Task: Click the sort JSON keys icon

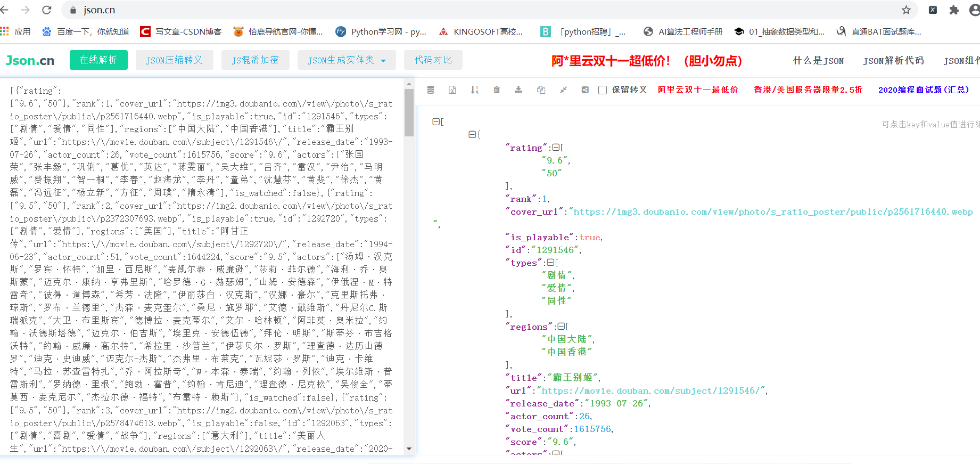Action: click(x=475, y=90)
